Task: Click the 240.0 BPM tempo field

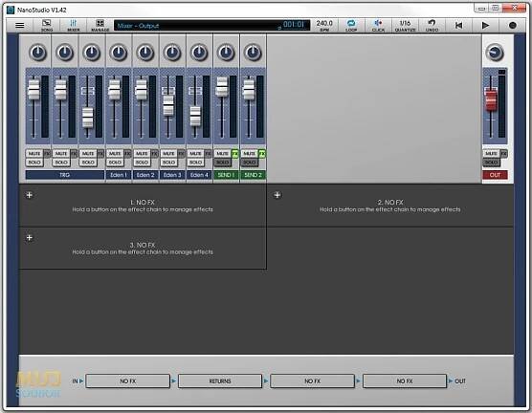Action: point(324,25)
